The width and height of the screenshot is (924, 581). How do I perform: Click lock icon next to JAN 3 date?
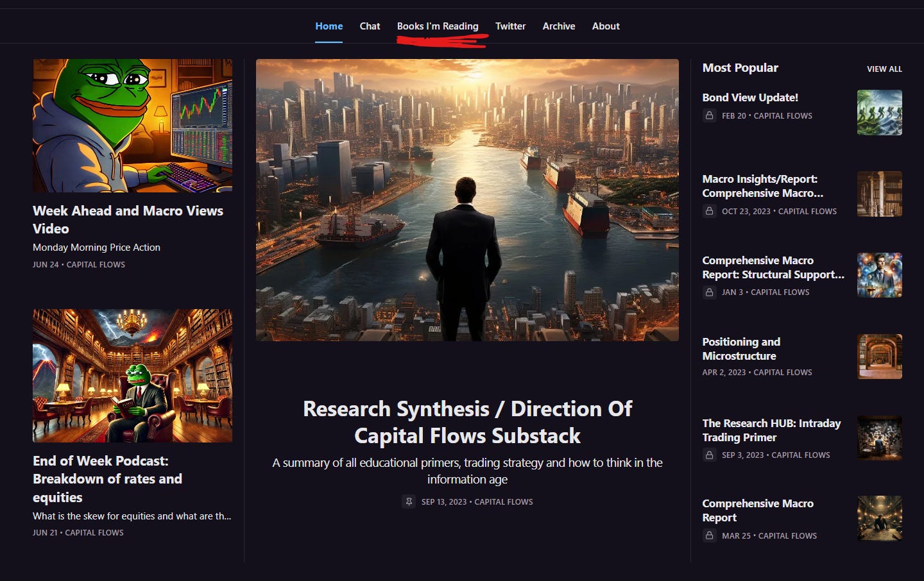pos(709,292)
